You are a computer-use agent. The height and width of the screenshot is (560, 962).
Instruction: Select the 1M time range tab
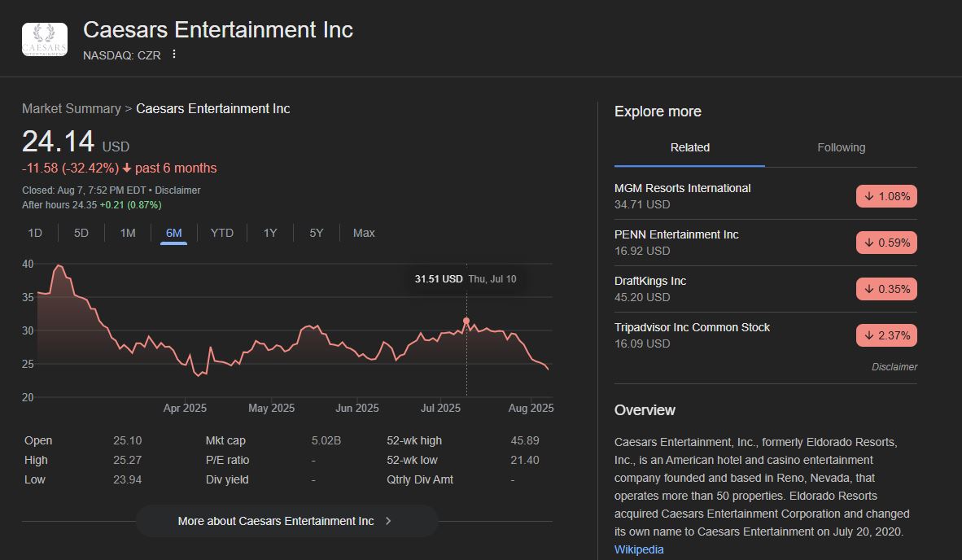128,233
